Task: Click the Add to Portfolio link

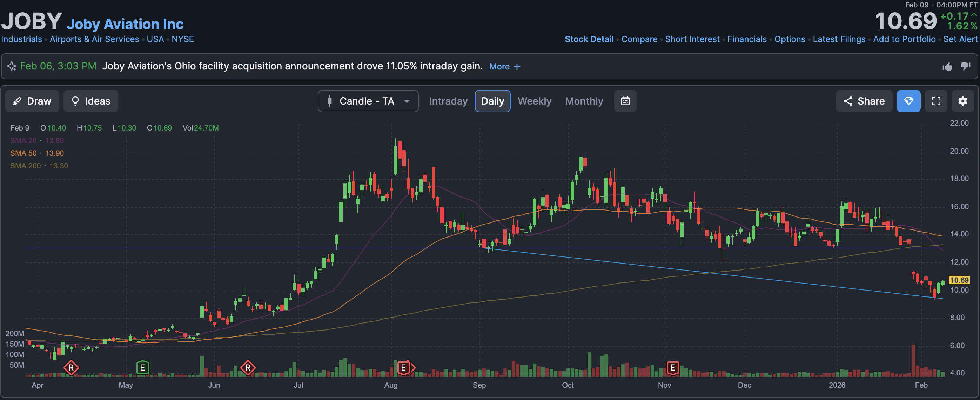Action: point(904,39)
